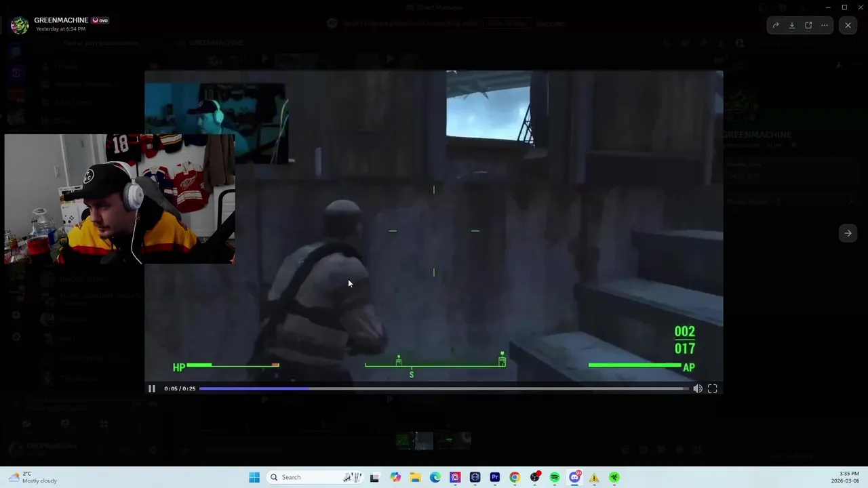Click the taskbar Search box
This screenshot has height=488, width=868.
315,477
